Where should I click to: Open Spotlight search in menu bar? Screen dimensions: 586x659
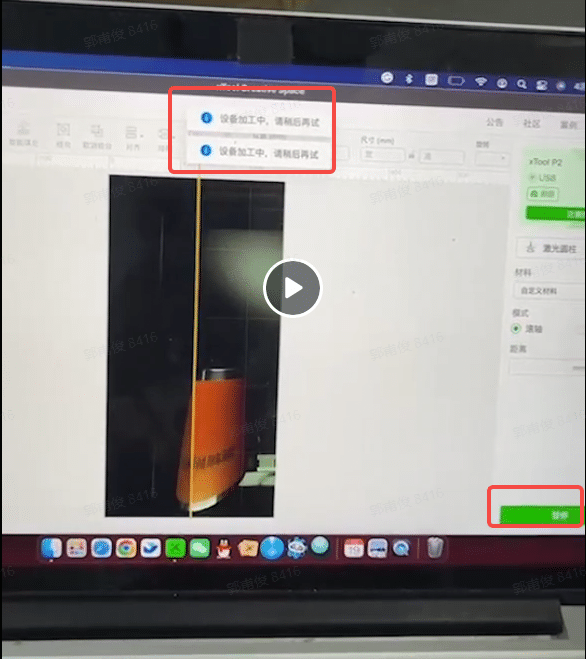(x=522, y=84)
